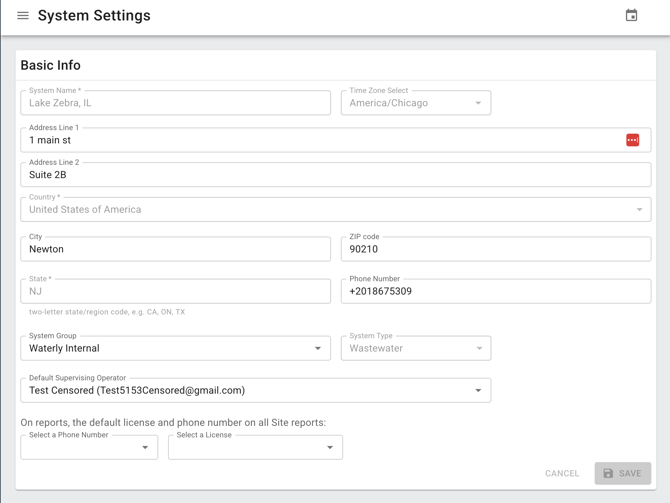
Task: Click the Save button
Action: (622, 473)
